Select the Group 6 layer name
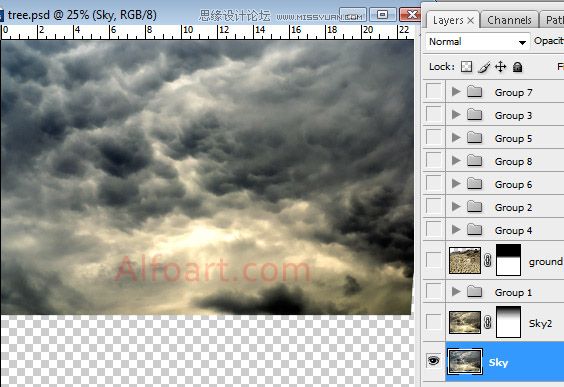 (x=513, y=185)
